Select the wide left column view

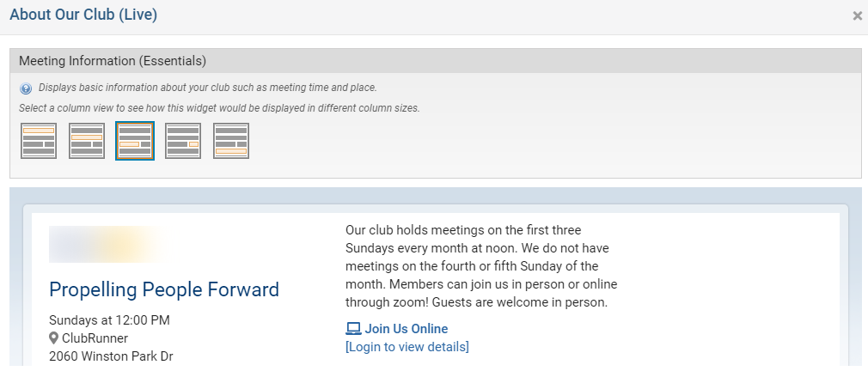tap(135, 141)
